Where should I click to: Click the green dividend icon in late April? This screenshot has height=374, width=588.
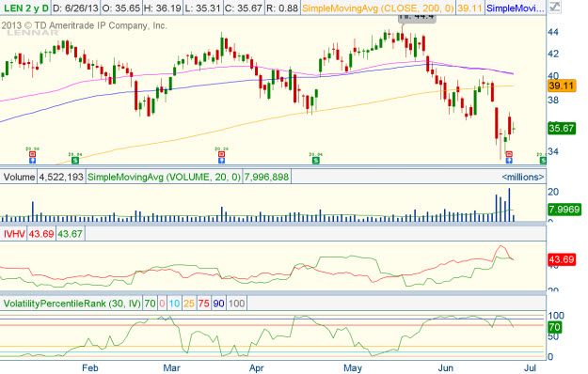(316, 161)
